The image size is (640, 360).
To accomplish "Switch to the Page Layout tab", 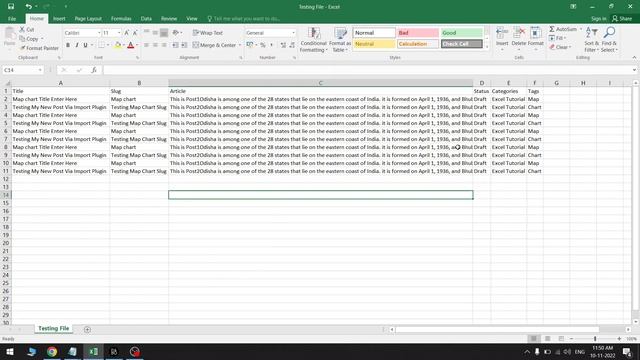I will (x=88, y=19).
